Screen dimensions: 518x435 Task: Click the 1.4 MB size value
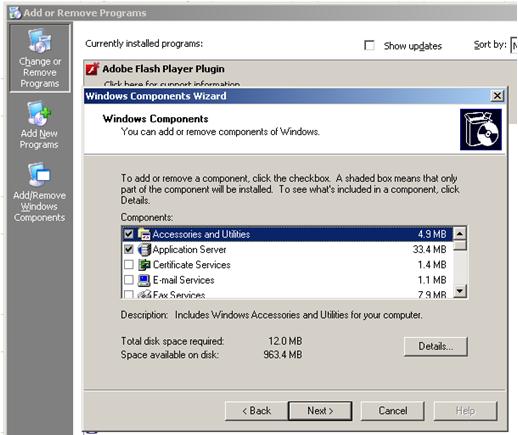pos(432,265)
